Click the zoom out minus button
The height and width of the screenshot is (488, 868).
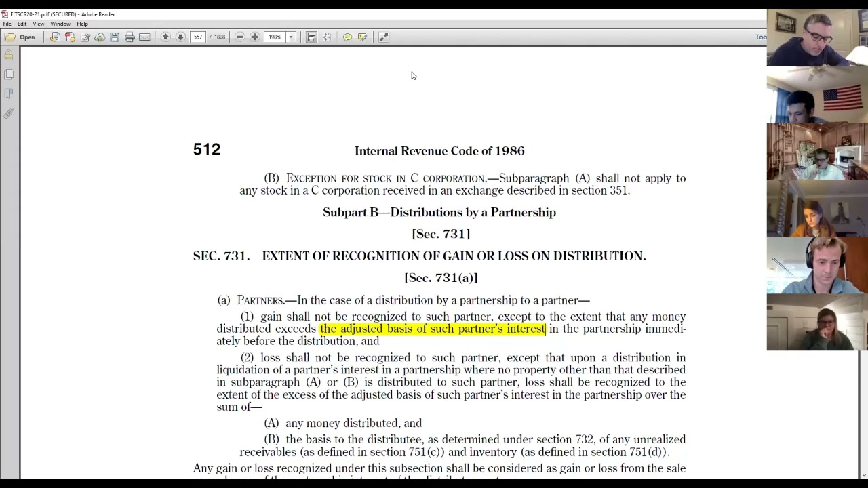click(240, 37)
